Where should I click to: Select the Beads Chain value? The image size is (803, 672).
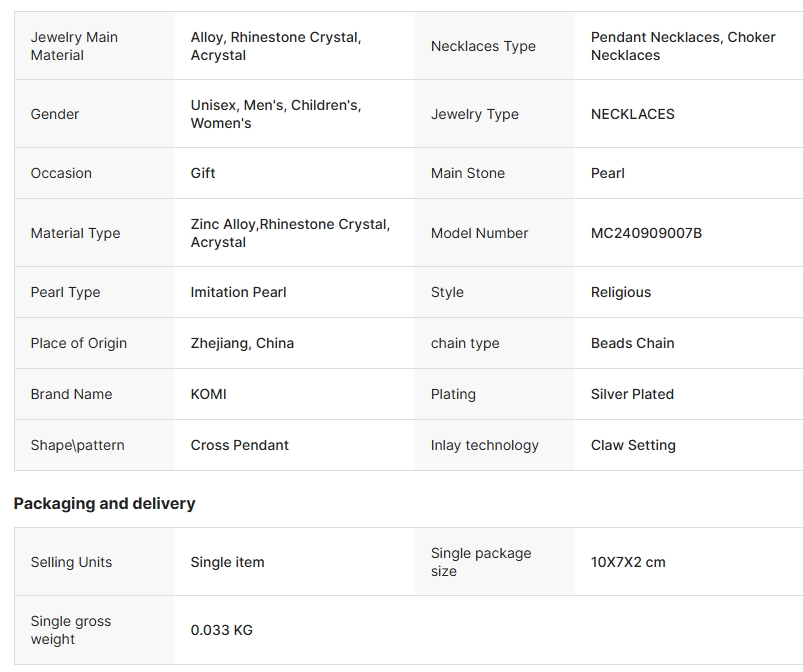coord(632,343)
